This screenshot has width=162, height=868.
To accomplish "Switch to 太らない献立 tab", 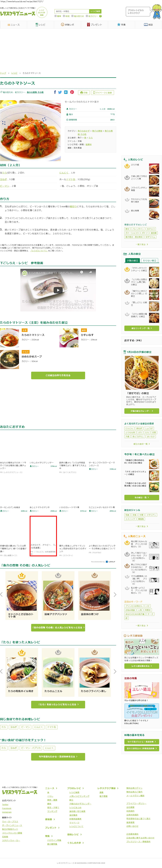I will [150, 260].
